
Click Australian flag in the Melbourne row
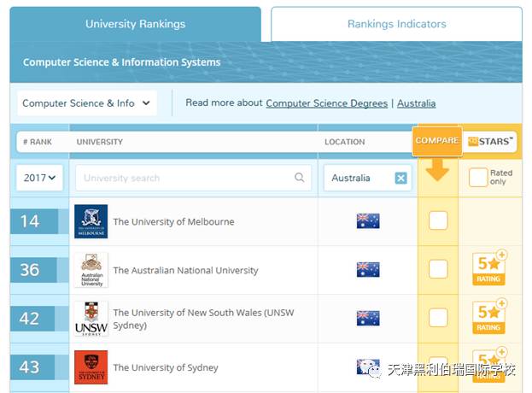click(x=368, y=221)
